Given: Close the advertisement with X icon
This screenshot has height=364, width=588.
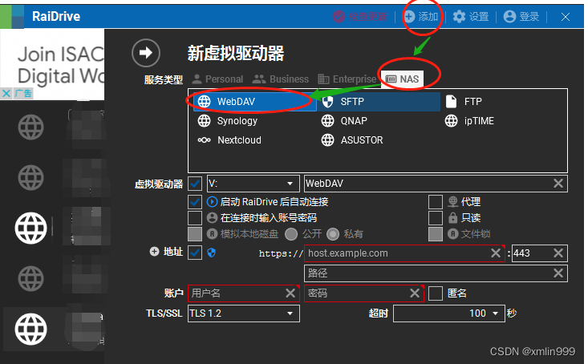Looking at the screenshot, I should pyautogui.click(x=6, y=93).
